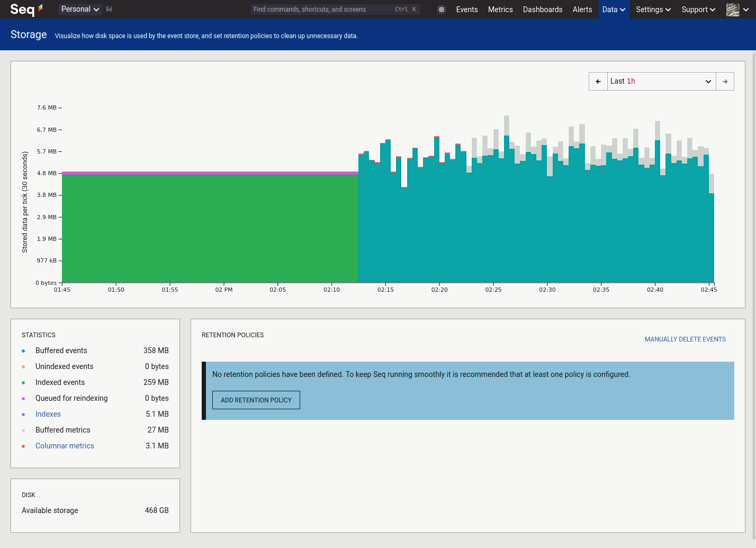Open the Personal workspace dropdown

(80, 9)
